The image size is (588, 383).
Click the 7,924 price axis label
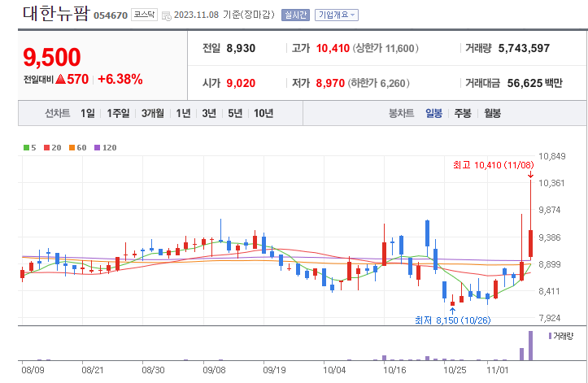pos(550,318)
